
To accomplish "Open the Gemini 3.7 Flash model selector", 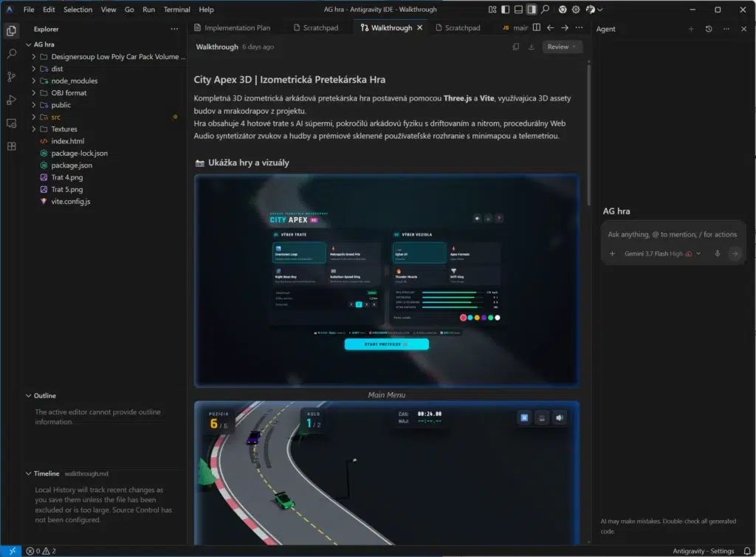I will point(662,253).
